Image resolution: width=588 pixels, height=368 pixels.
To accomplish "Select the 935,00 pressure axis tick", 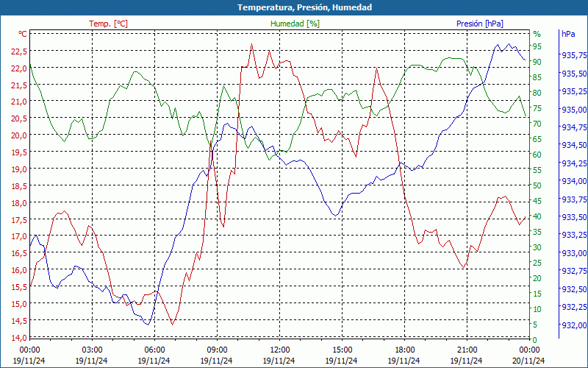I will coord(574,109).
